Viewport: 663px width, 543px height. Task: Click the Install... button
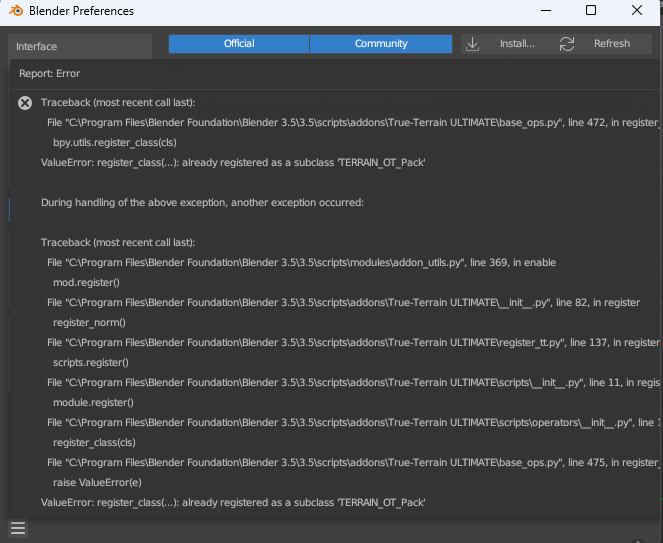(x=517, y=44)
